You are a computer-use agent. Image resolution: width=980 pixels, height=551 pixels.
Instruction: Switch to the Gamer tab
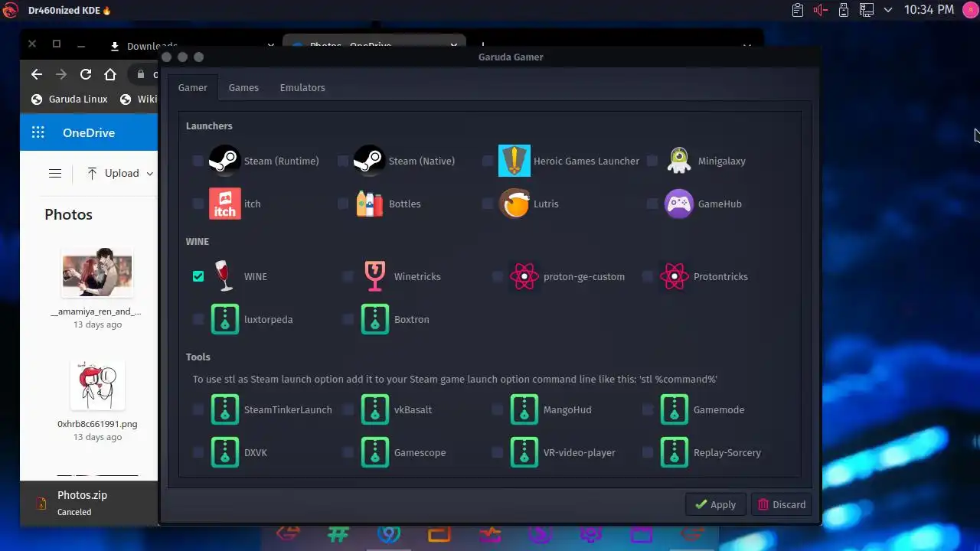(193, 88)
